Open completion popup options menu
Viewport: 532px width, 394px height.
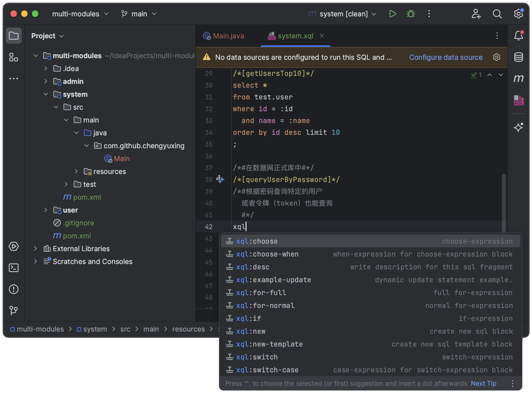(513, 384)
